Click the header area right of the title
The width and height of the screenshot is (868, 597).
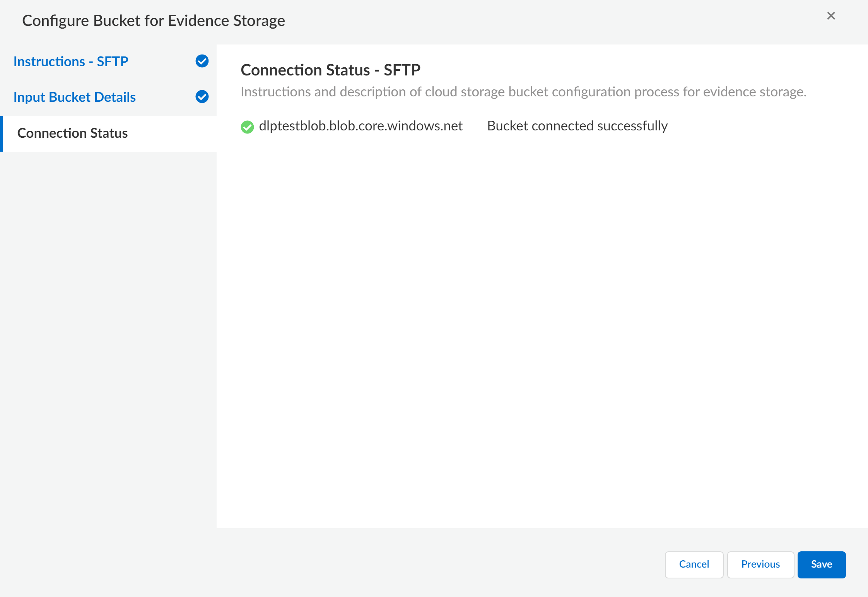pyautogui.click(x=542, y=21)
